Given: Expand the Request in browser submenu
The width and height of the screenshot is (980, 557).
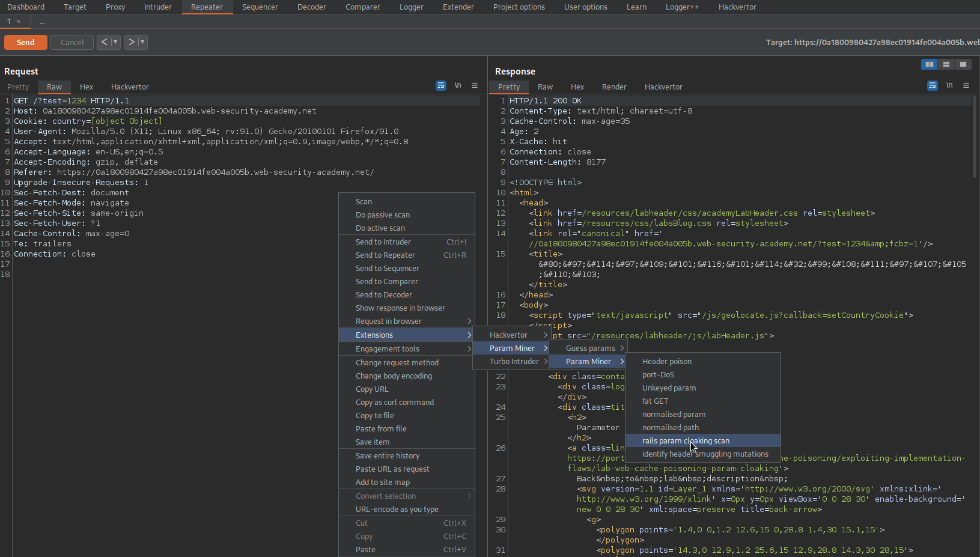Looking at the screenshot, I should tap(407, 321).
